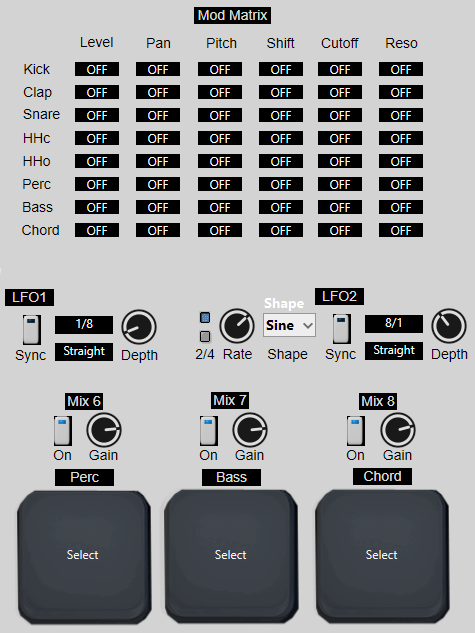Screen dimensions: 475x633
Task: Toggle the LFO2 Sync switch
Action: [x=341, y=329]
